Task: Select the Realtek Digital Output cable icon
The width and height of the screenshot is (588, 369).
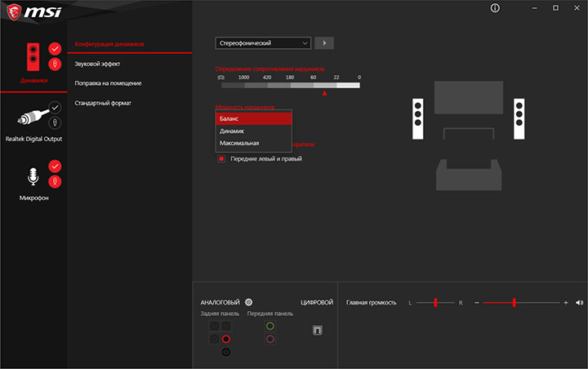Action: pyautogui.click(x=33, y=117)
